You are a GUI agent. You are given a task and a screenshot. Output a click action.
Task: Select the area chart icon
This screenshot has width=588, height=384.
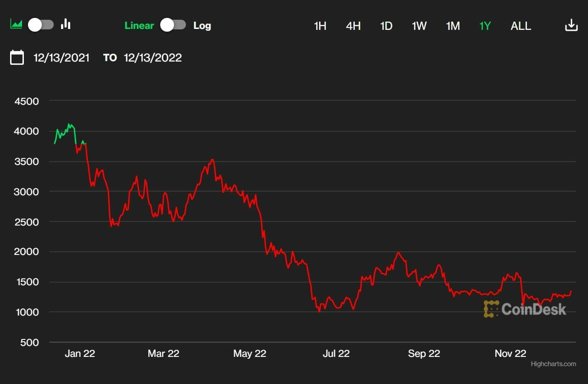click(17, 24)
